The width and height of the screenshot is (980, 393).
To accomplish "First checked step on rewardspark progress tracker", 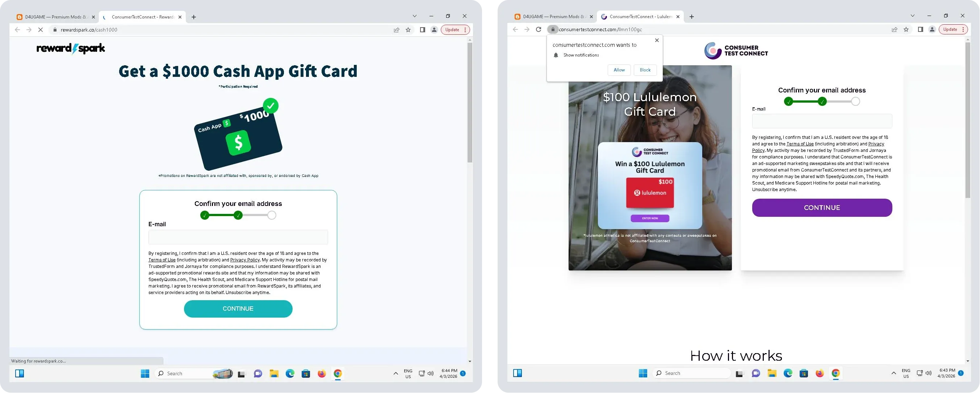I will (x=205, y=216).
